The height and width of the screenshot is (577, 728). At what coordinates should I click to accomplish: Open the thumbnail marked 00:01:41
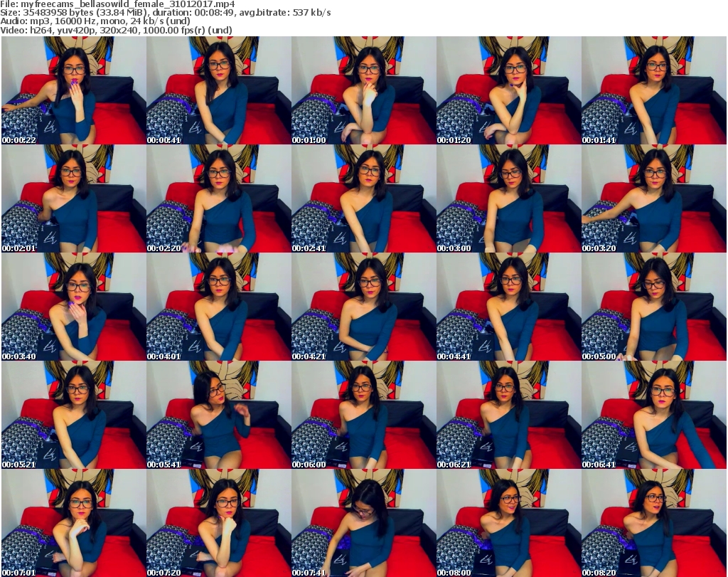pyautogui.click(x=653, y=90)
